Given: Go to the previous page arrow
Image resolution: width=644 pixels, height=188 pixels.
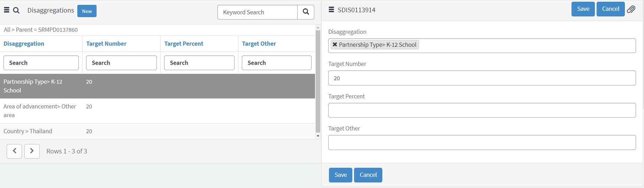Looking at the screenshot, I should click(14, 151).
